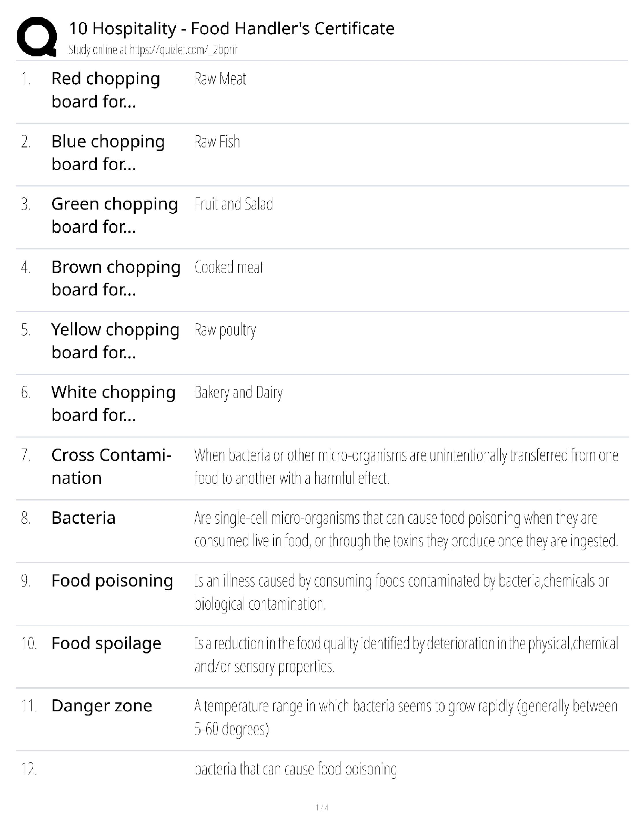Click the 'Raw poultry' answer
This screenshot has width=644, height=834.
(225, 331)
